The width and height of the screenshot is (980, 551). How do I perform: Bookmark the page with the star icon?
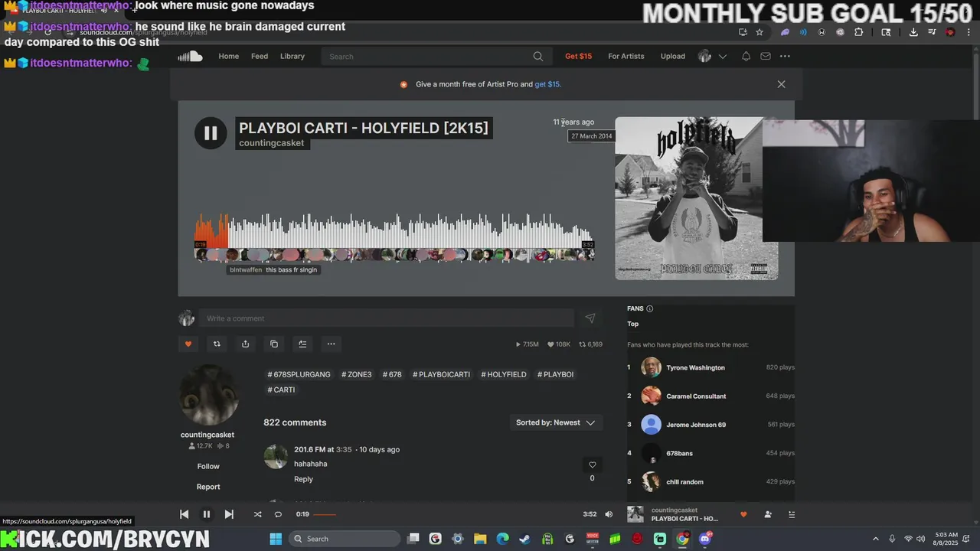pyautogui.click(x=759, y=32)
